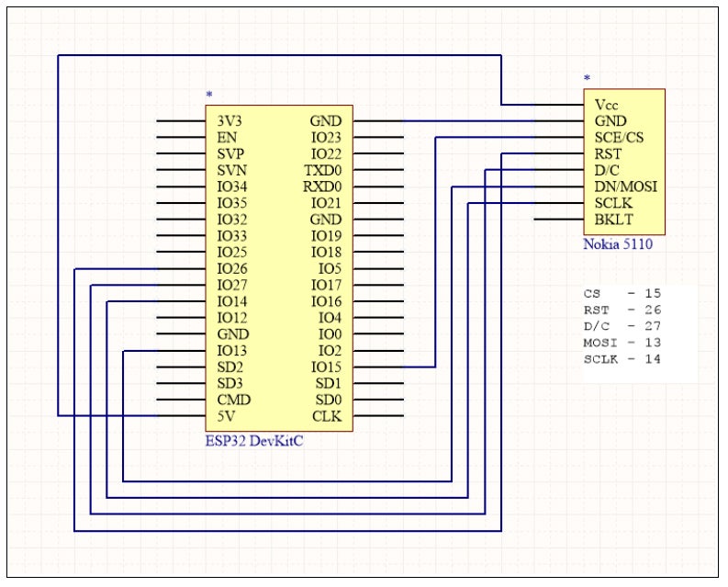
Task: Click the TXD0 pin label
Action: tap(323, 171)
